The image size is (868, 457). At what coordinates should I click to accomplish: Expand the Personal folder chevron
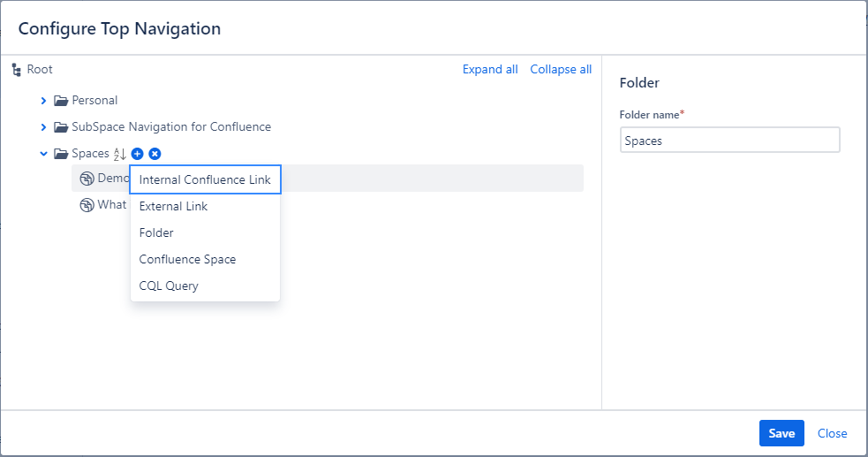(43, 101)
